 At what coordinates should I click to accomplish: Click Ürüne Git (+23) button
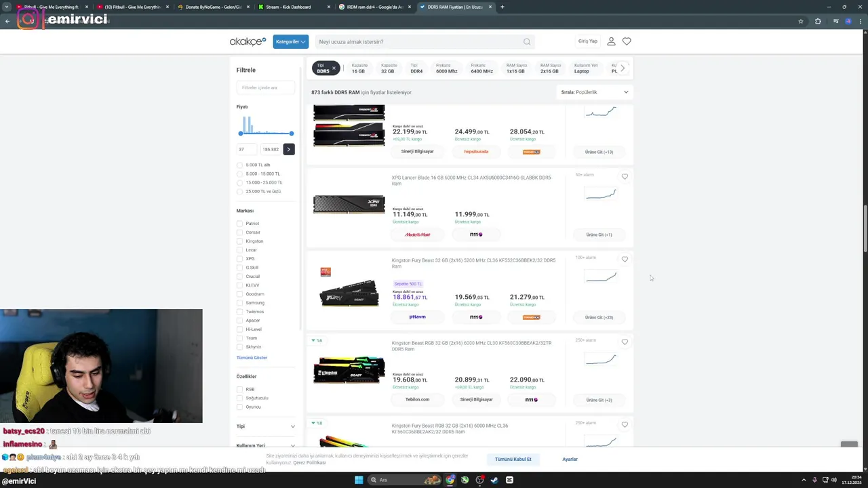[x=599, y=317]
